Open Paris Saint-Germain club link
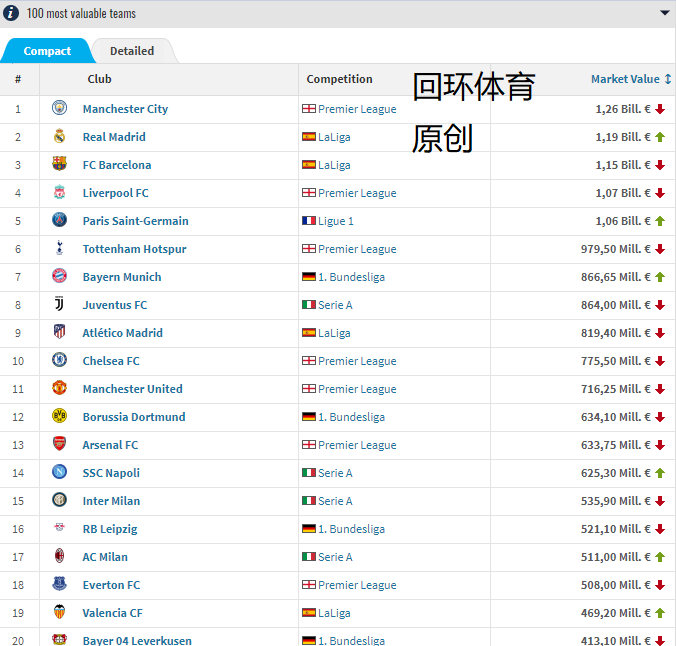676x646 pixels. (x=135, y=221)
